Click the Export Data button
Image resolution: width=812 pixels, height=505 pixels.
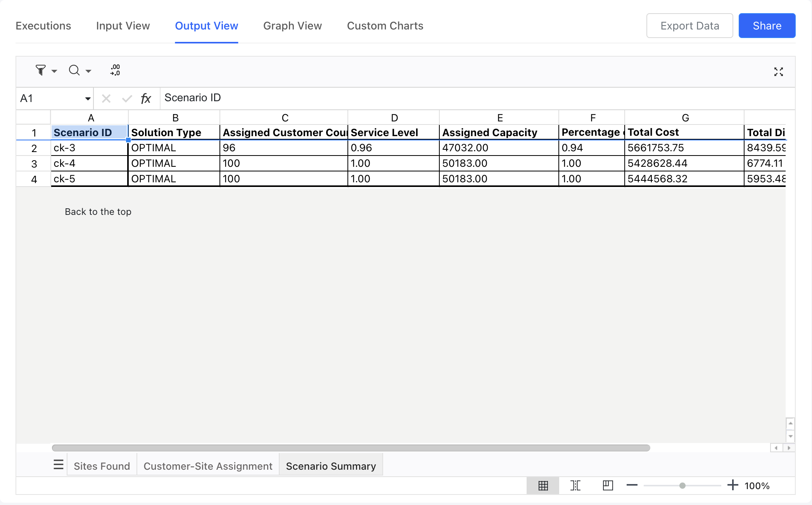click(x=689, y=26)
